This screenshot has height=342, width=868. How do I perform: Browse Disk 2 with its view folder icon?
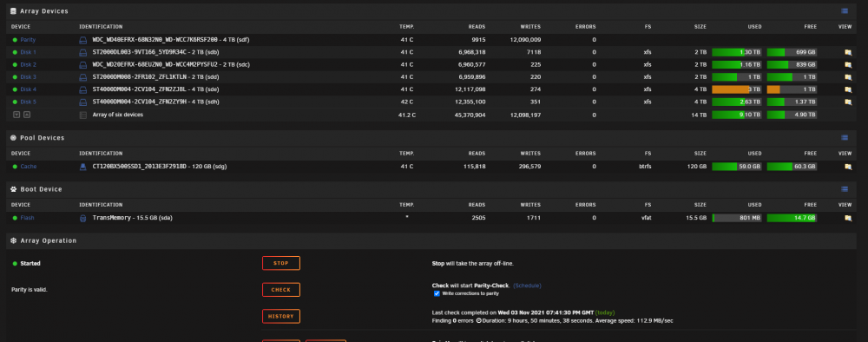click(847, 65)
